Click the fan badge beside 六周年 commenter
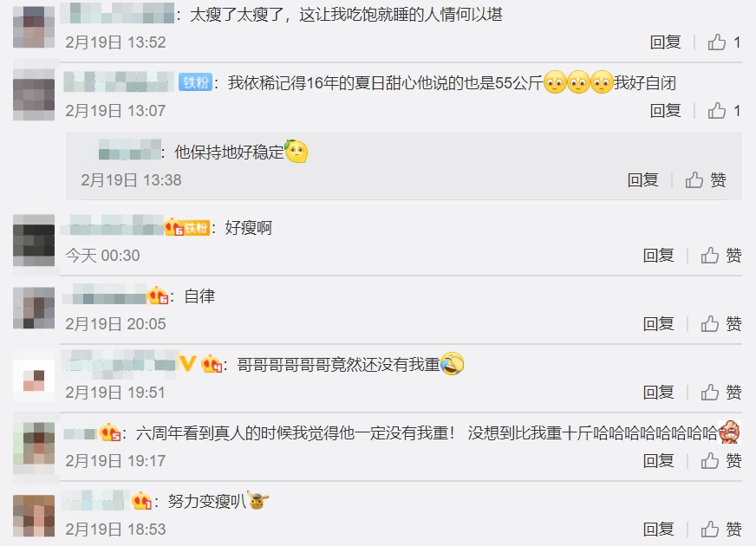The image size is (756, 546). click(110, 433)
